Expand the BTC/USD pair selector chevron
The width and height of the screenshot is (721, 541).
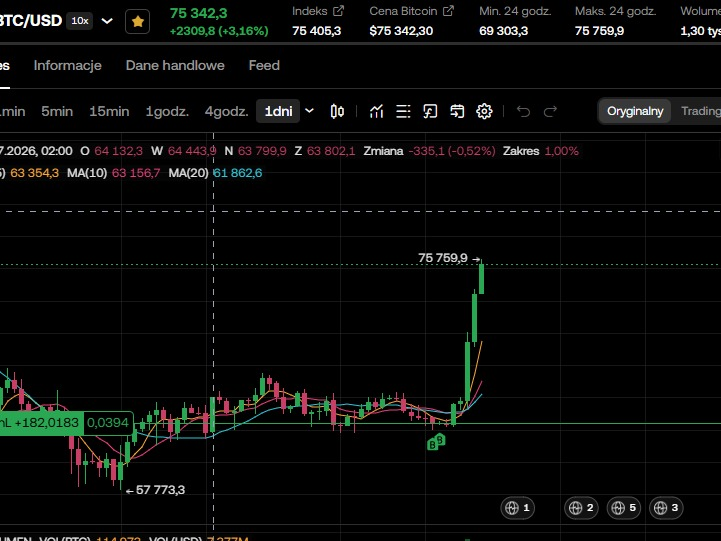(x=107, y=21)
